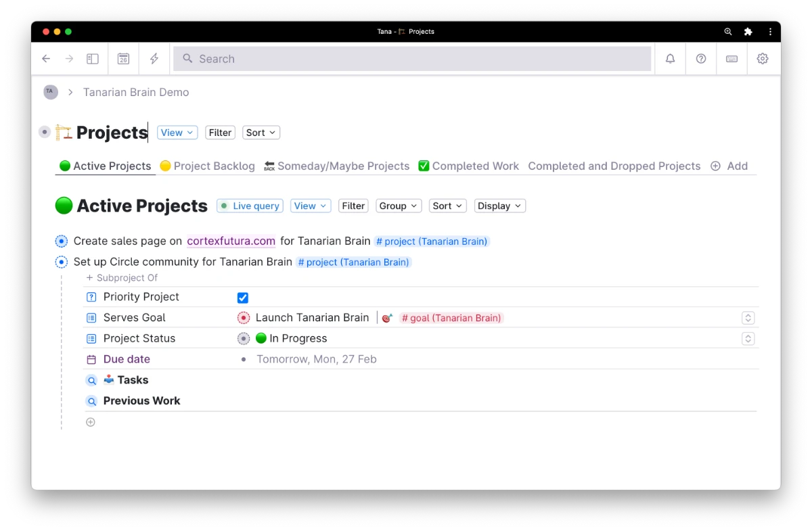The height and width of the screenshot is (531, 812).
Task: Click the zoom magnifier in title bar
Action: [x=728, y=32]
